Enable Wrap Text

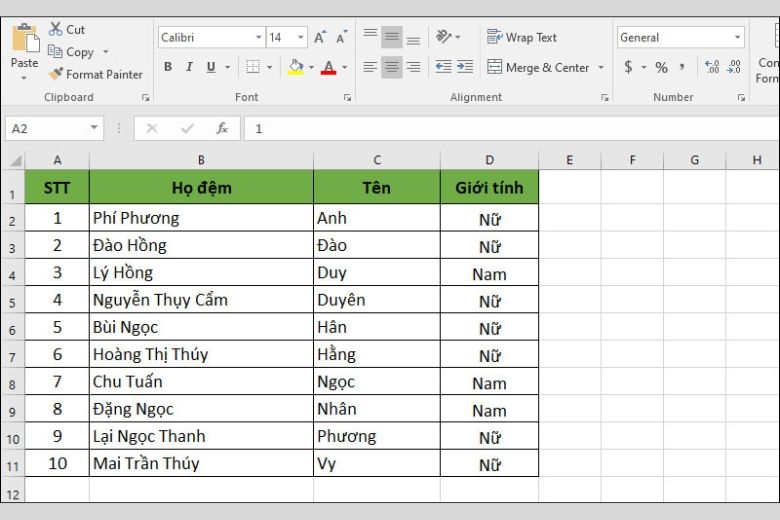(x=522, y=37)
